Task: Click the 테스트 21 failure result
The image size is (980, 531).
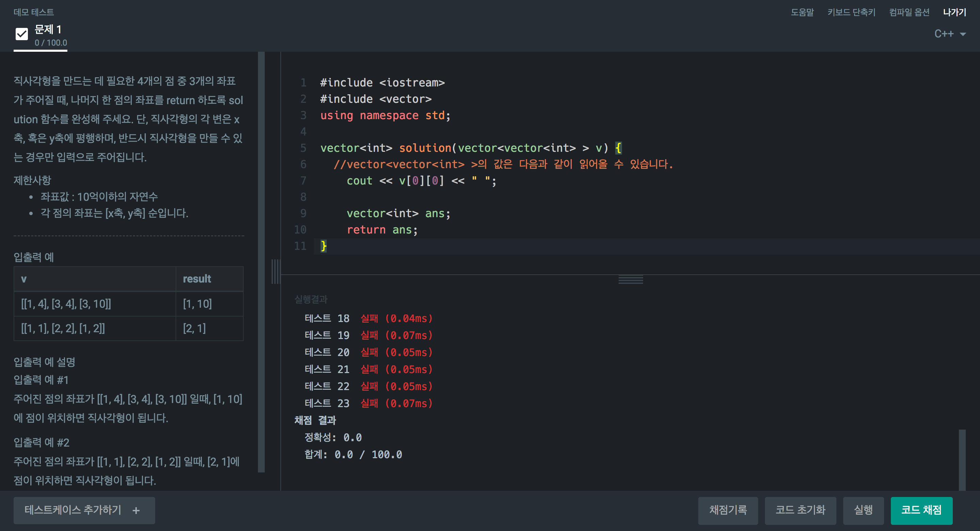Action: click(369, 369)
